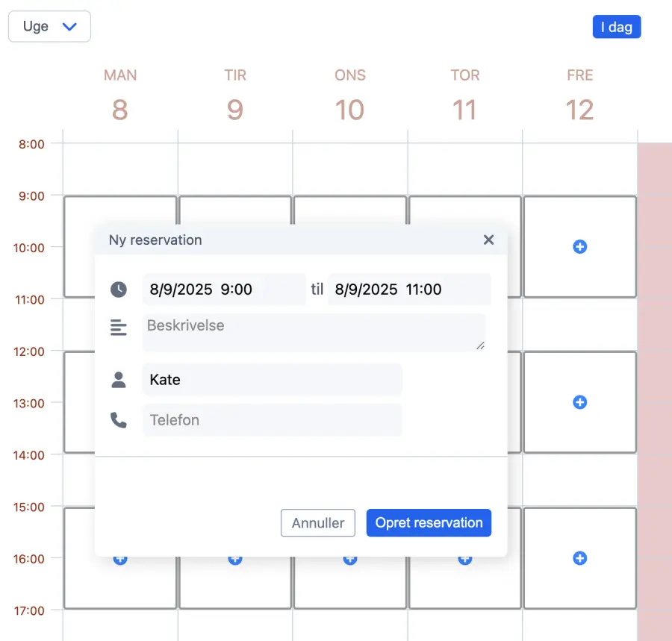Click the name field containing Kate
Screen dimensions: 672x641
point(272,380)
